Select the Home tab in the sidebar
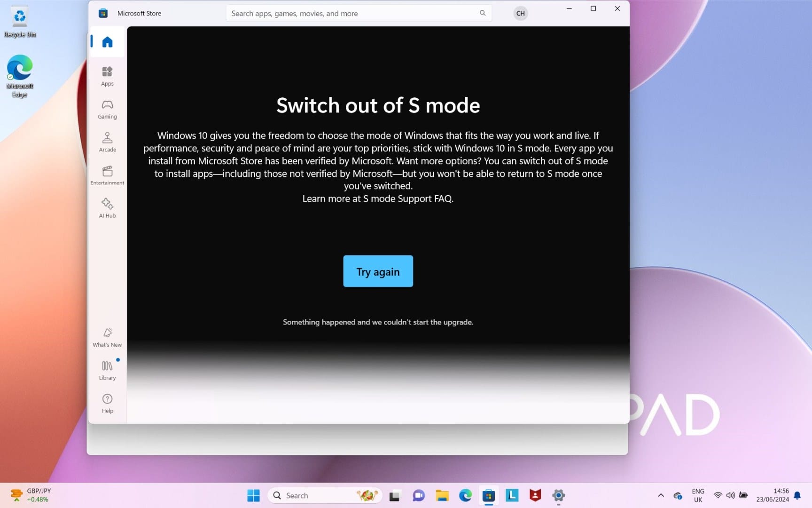The width and height of the screenshot is (812, 508). (x=106, y=41)
